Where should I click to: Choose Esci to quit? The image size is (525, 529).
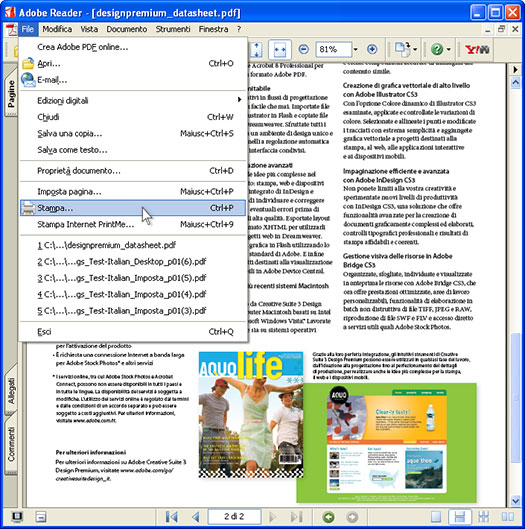(133, 332)
